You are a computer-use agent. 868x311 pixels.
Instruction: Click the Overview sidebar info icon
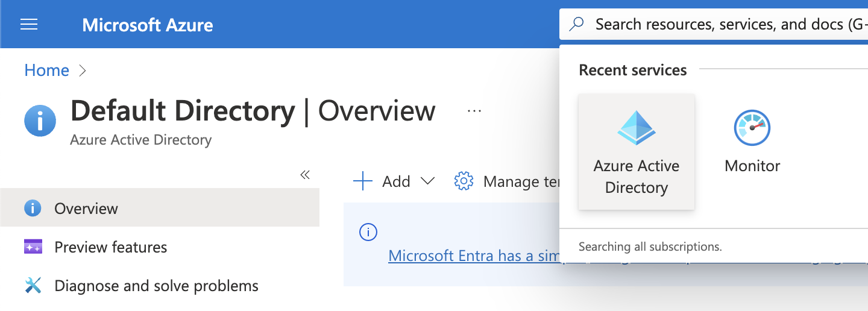pyautogui.click(x=33, y=209)
